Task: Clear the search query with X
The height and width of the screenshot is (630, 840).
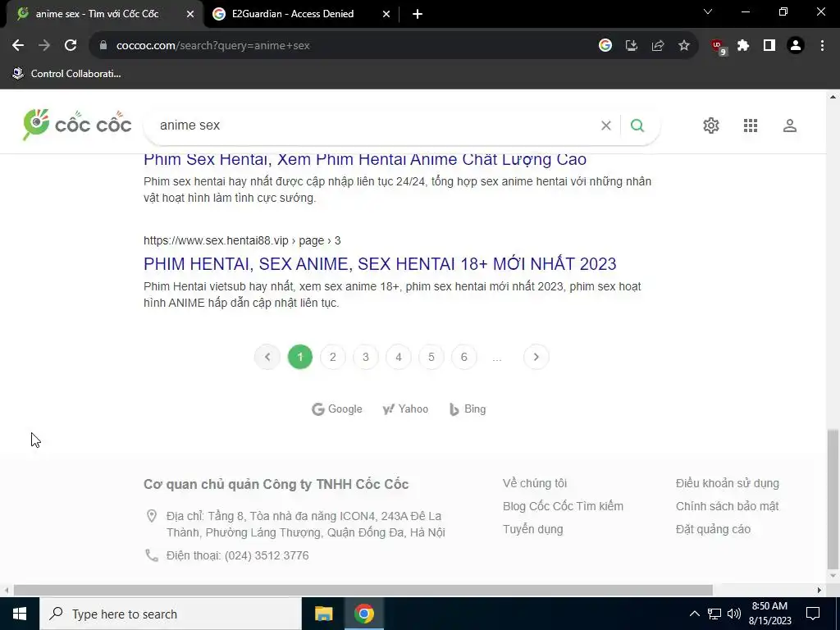Action: click(x=606, y=126)
